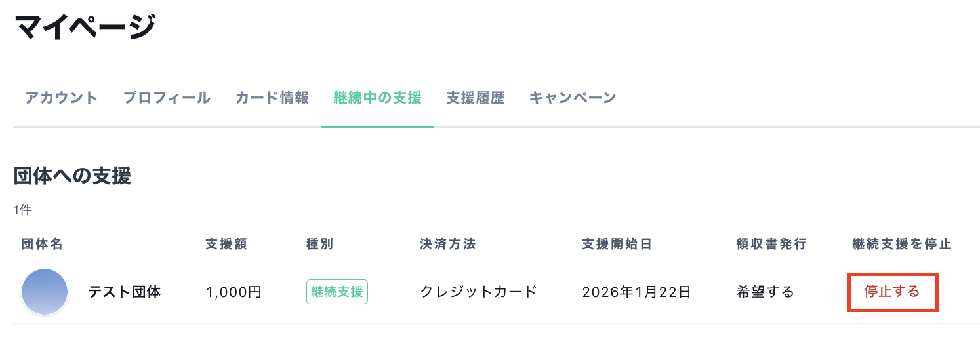Click the 2026年1月22日 start date cell
This screenshot has height=337, width=980.
pos(636,292)
